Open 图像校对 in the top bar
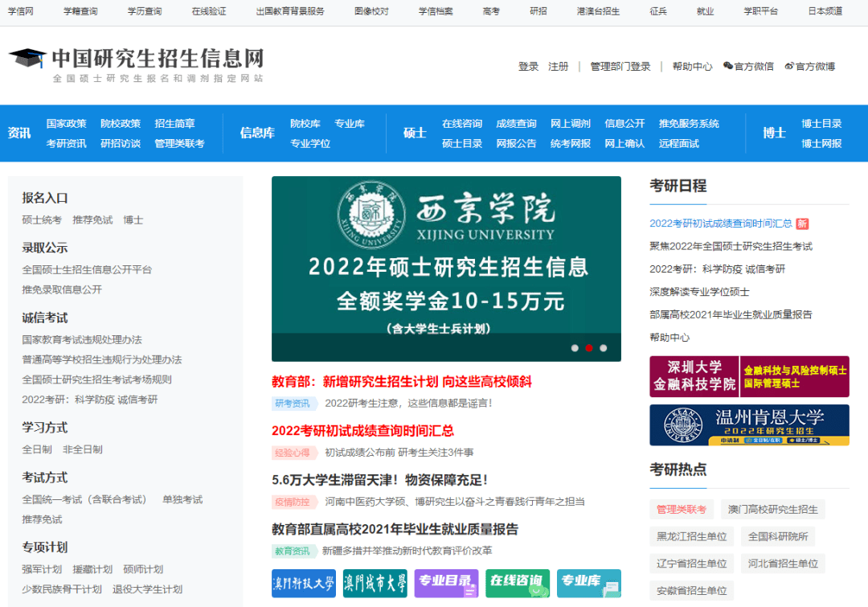 click(371, 11)
